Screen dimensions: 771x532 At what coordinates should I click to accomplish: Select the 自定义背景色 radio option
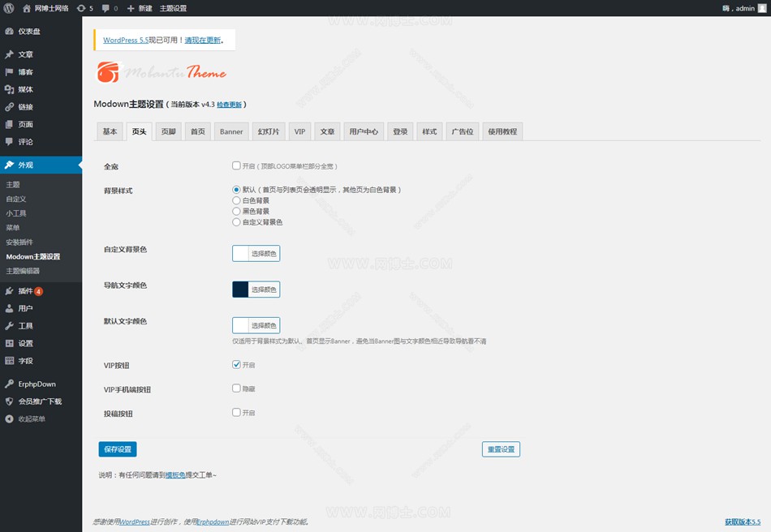pyautogui.click(x=236, y=222)
